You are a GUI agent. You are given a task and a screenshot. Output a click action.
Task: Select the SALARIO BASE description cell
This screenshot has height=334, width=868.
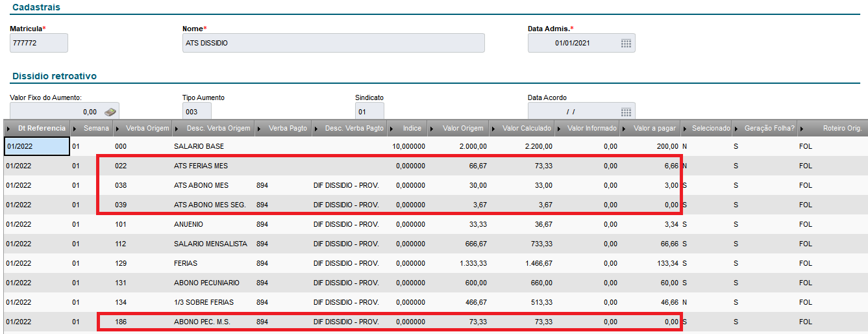tap(197, 146)
